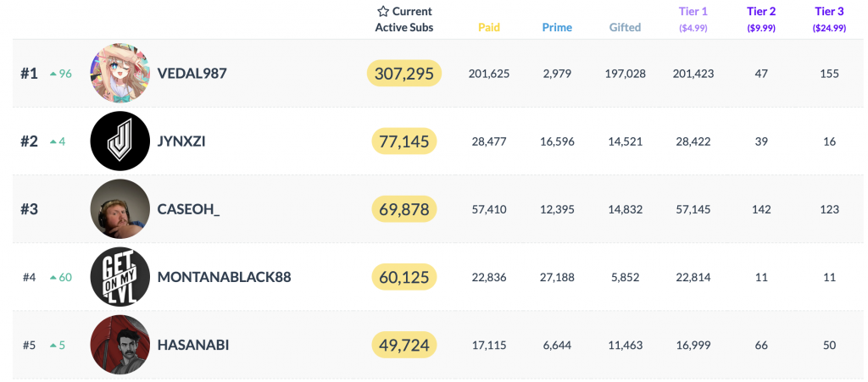Open VEDAL987's channel avatar
868x382 pixels.
coord(120,74)
